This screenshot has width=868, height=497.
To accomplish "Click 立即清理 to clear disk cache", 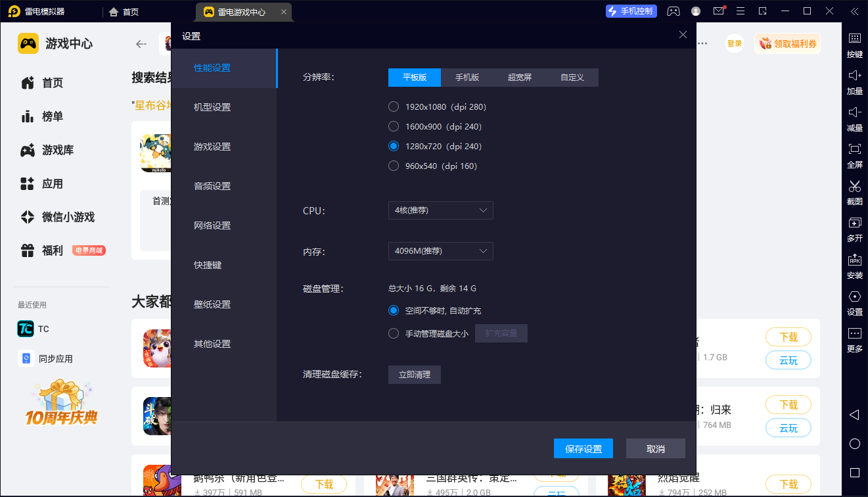I will [415, 375].
